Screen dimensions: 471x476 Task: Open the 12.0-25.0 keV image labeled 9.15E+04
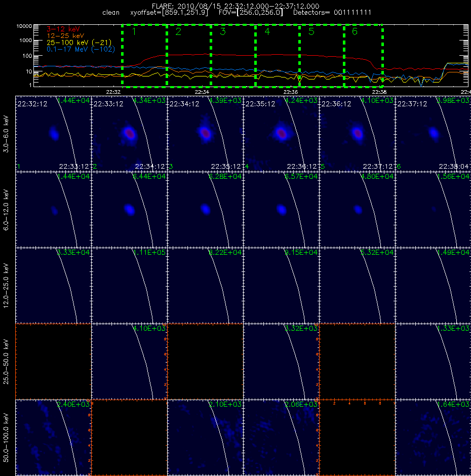(x=281, y=286)
